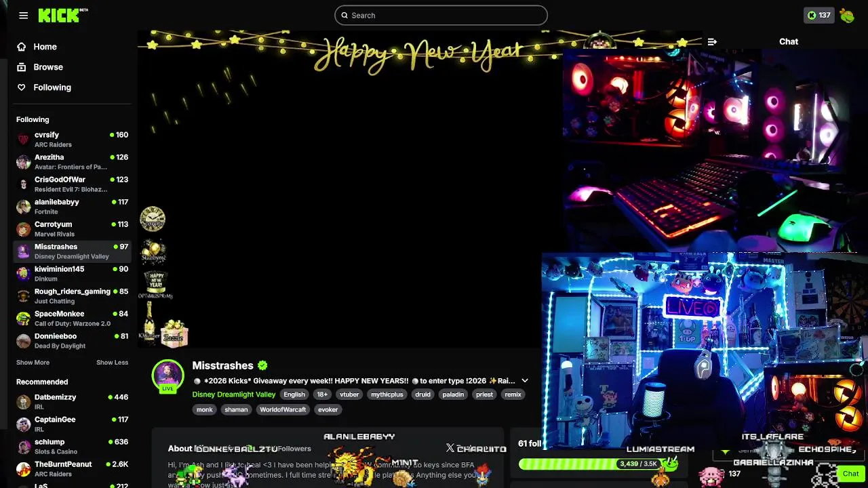Click the Marvel Rivals label
868x488 pixels.
pyautogui.click(x=54, y=234)
